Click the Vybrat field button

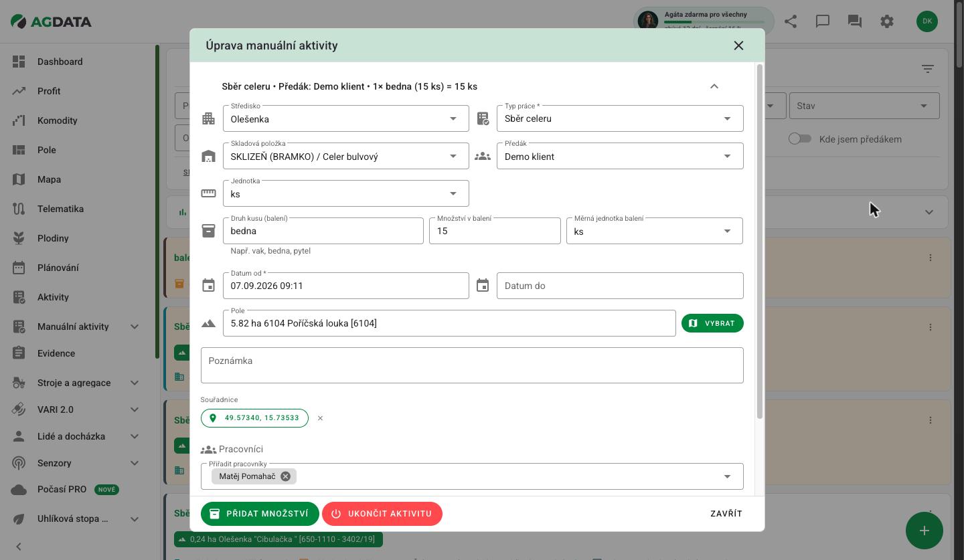click(x=712, y=323)
